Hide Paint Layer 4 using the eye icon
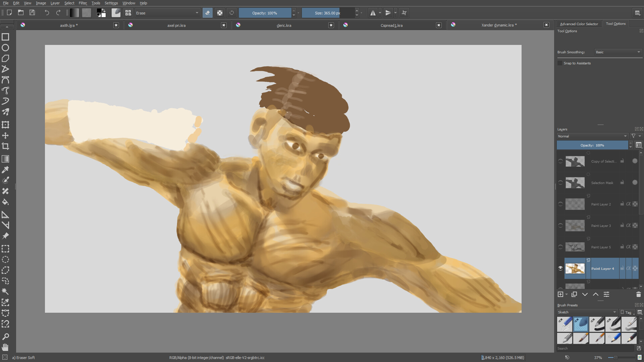The height and width of the screenshot is (362, 644). [560, 268]
